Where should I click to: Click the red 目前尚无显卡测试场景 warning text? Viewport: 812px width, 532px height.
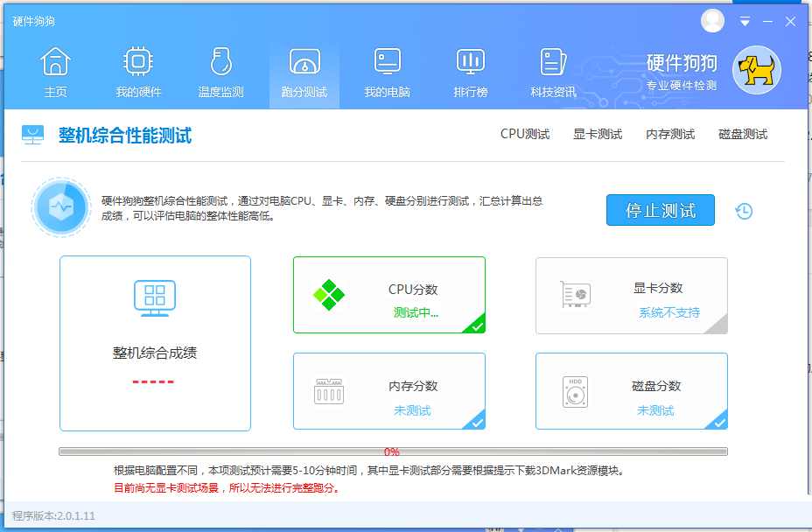tap(227, 488)
